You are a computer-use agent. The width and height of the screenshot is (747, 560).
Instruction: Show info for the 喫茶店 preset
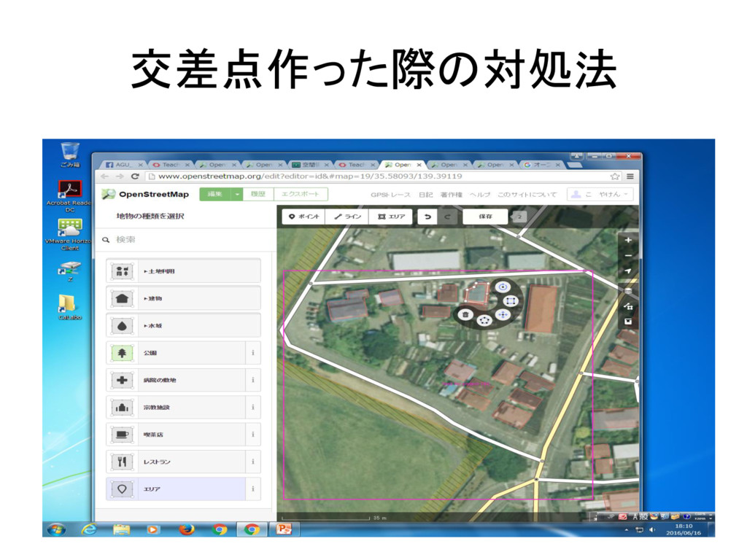coord(253,435)
